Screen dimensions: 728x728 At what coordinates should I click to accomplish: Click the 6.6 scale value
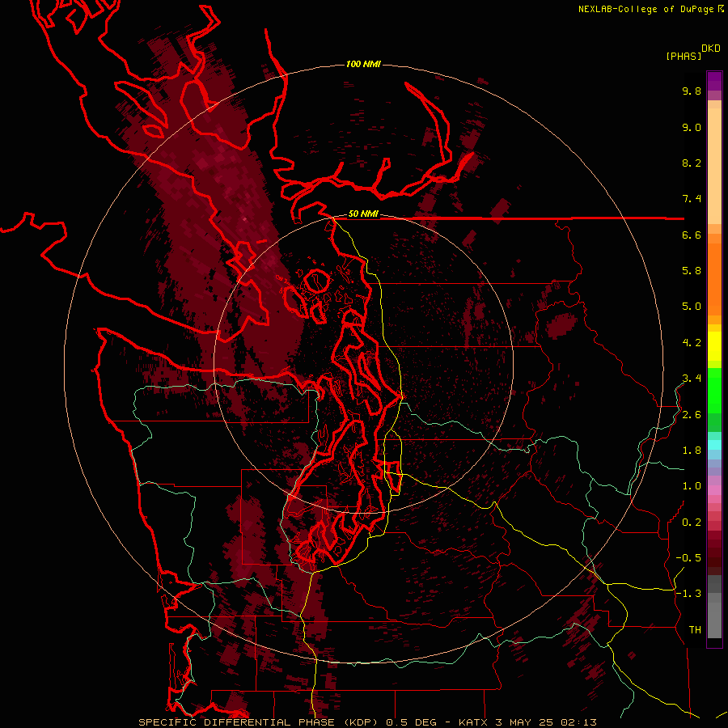[x=692, y=235]
